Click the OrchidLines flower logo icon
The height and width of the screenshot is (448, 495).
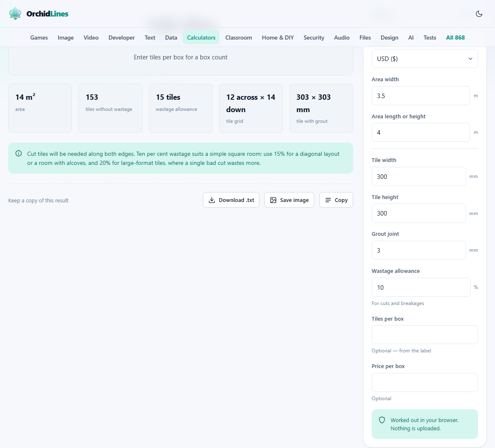[x=15, y=14]
